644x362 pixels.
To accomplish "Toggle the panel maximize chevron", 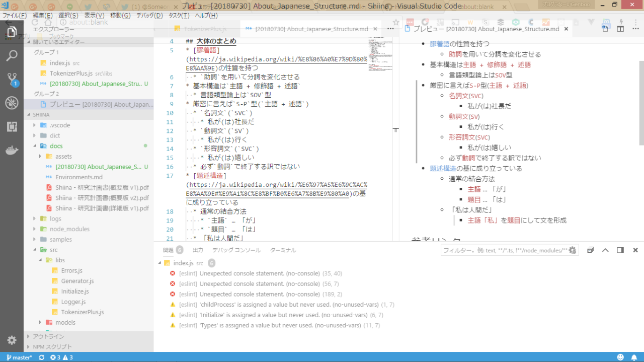I will tap(605, 250).
